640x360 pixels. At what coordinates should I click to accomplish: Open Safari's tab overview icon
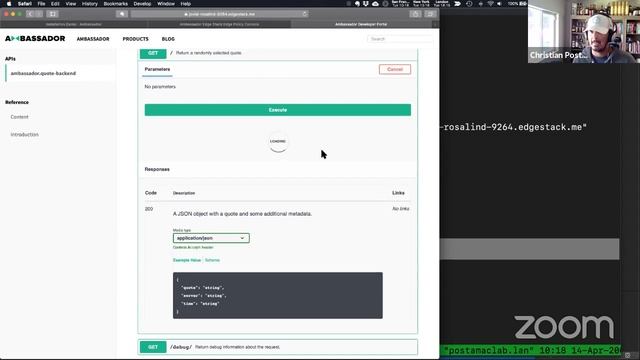pyautogui.click(x=430, y=14)
